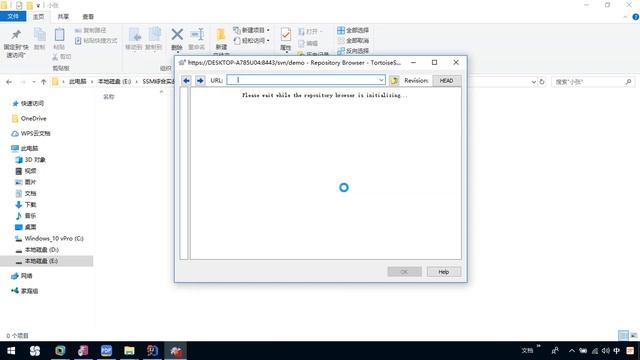640x360 pixels.
Task: Open File Explorer from the taskbar
Action: [129, 351]
